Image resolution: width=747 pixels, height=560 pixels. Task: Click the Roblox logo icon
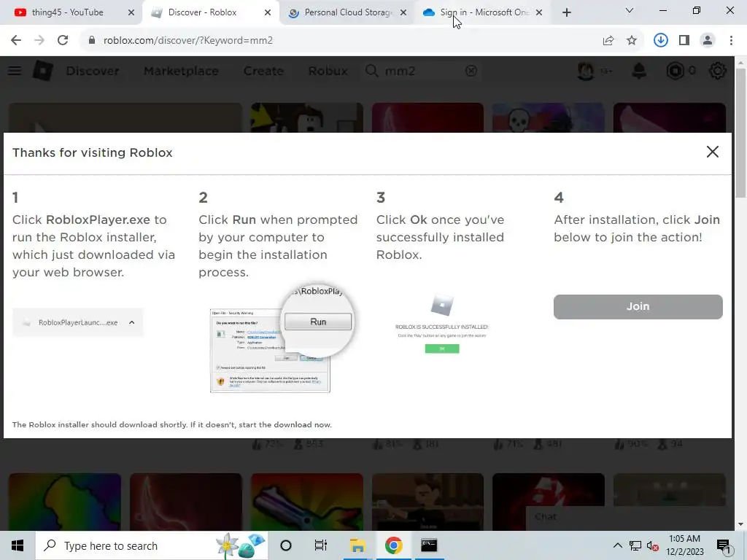(x=43, y=71)
